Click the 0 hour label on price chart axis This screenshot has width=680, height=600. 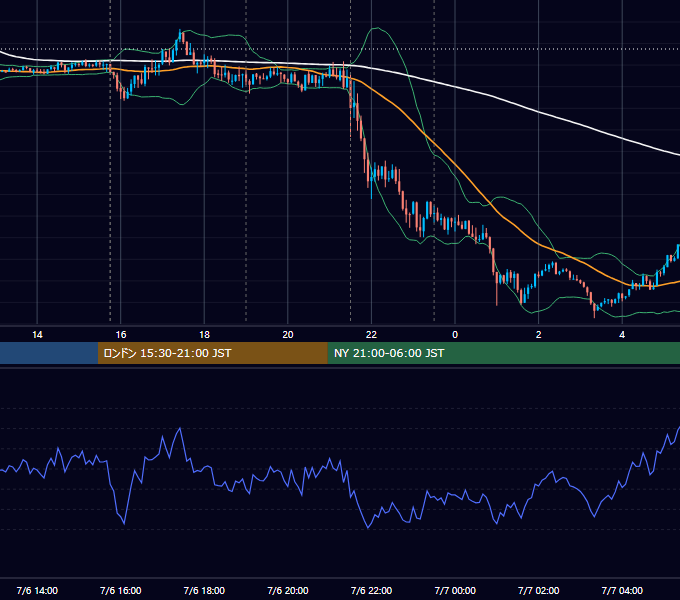tap(455, 335)
